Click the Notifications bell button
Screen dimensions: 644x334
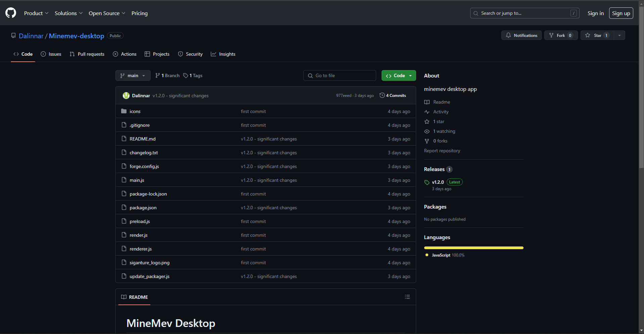click(x=521, y=36)
